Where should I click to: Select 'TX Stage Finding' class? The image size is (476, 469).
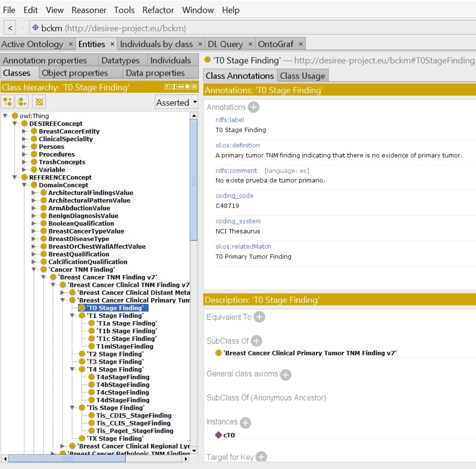tap(115, 438)
